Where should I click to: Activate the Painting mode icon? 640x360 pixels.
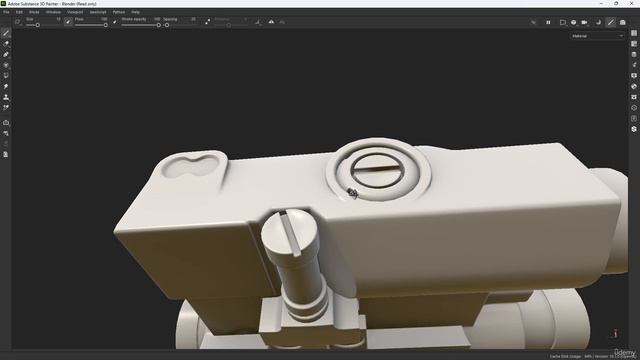[x=611, y=22]
